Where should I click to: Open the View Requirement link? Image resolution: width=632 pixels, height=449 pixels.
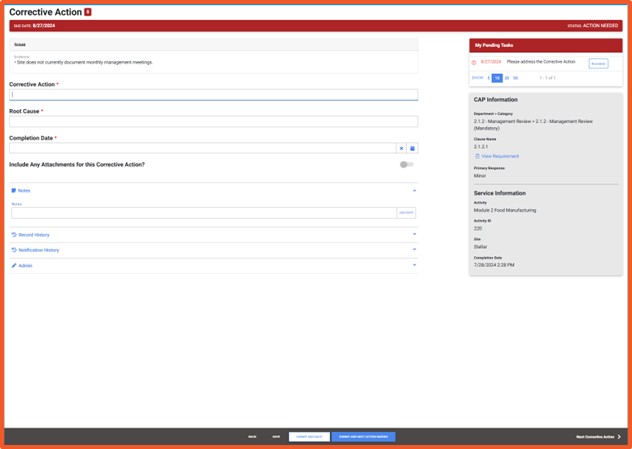(x=499, y=156)
